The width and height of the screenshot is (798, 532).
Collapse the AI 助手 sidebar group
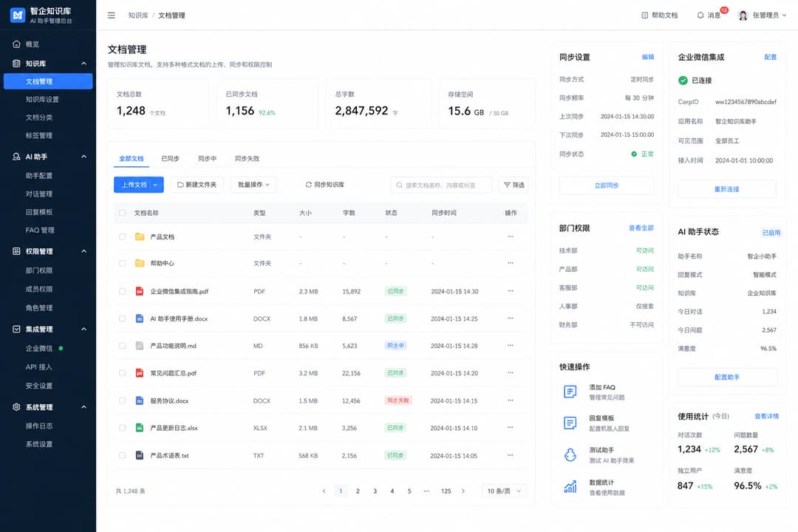[84, 157]
